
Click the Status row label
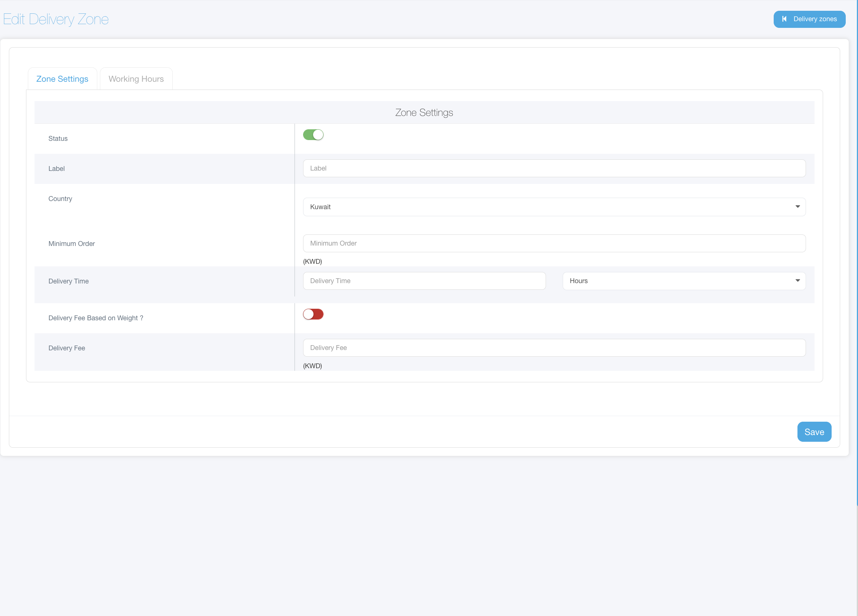pyautogui.click(x=58, y=139)
